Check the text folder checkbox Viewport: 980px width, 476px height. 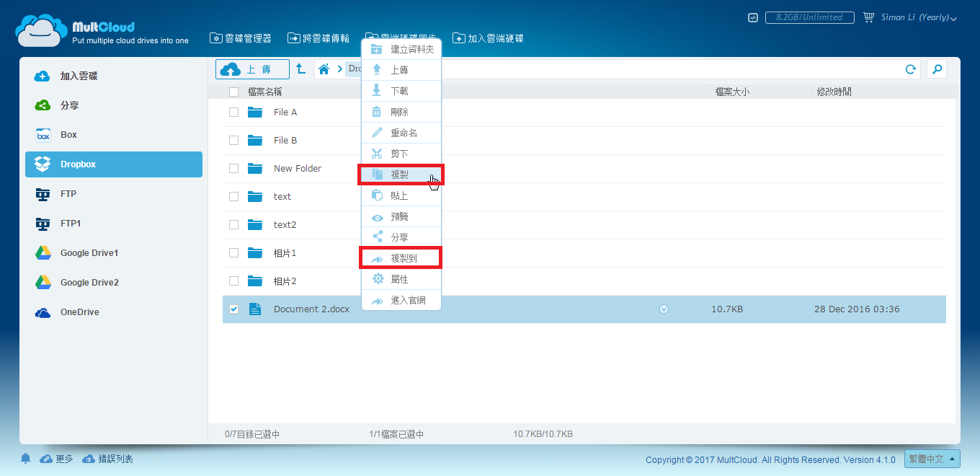click(233, 196)
